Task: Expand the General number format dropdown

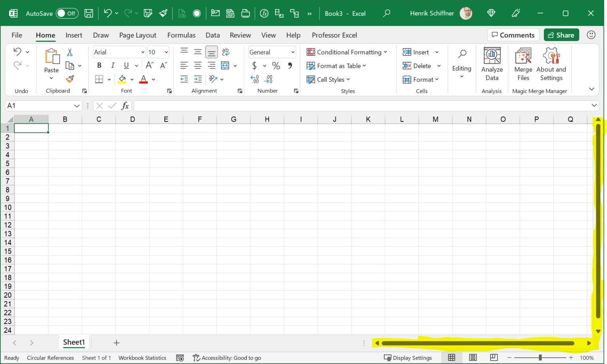Action: click(x=272, y=52)
